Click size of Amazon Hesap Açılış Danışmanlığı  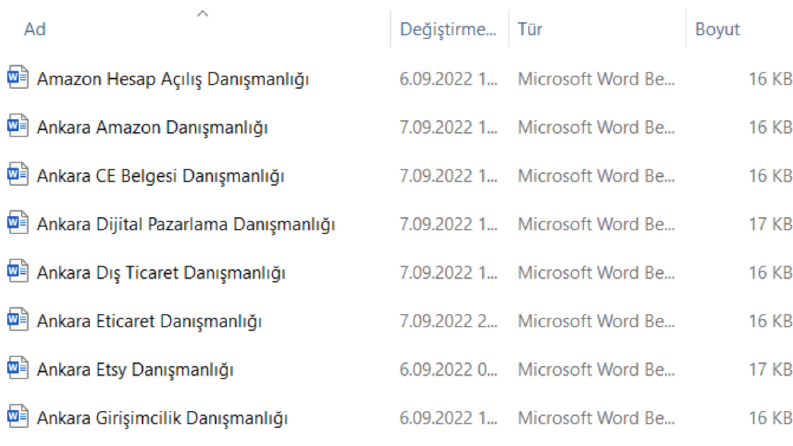coord(770,79)
